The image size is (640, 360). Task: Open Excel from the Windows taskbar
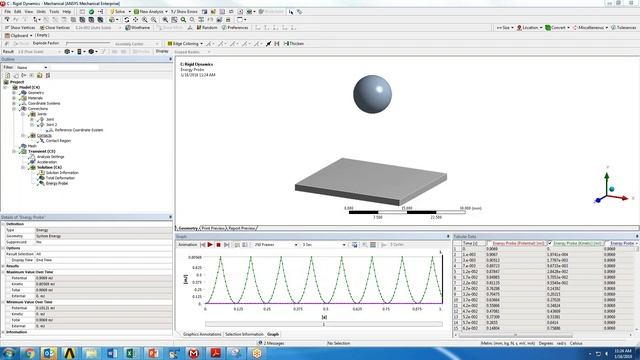point(131,353)
